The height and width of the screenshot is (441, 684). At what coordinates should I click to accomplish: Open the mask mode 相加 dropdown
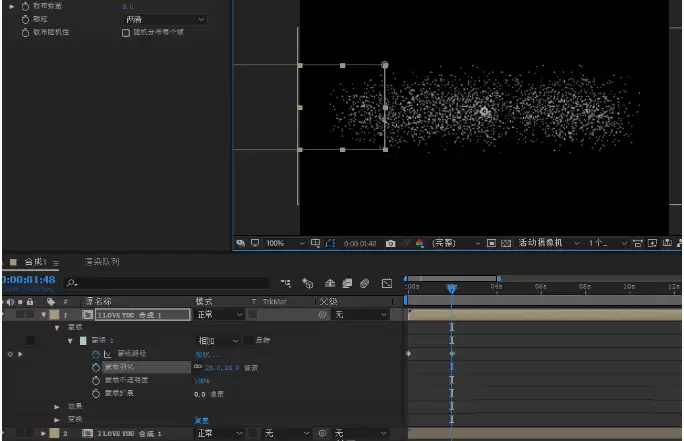click(218, 341)
